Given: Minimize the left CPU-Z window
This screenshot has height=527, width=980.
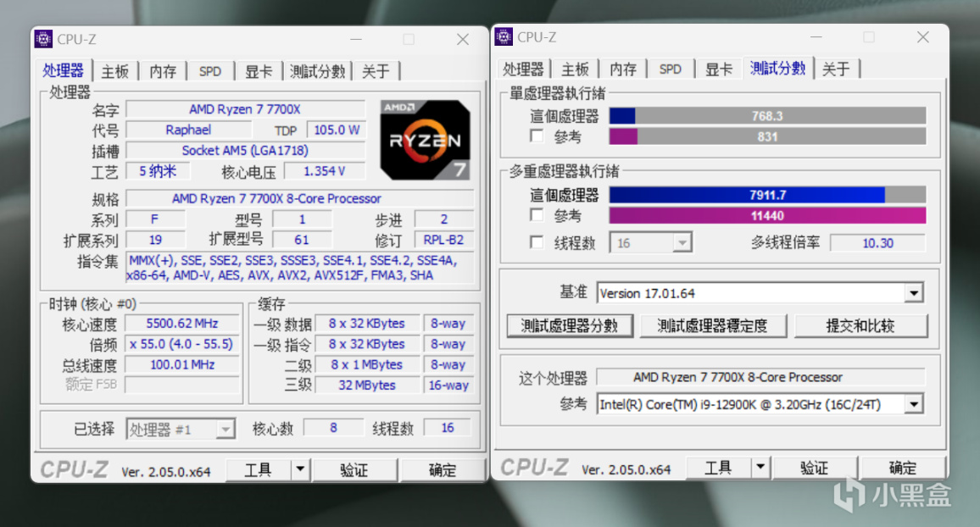Looking at the screenshot, I should coord(356,39).
